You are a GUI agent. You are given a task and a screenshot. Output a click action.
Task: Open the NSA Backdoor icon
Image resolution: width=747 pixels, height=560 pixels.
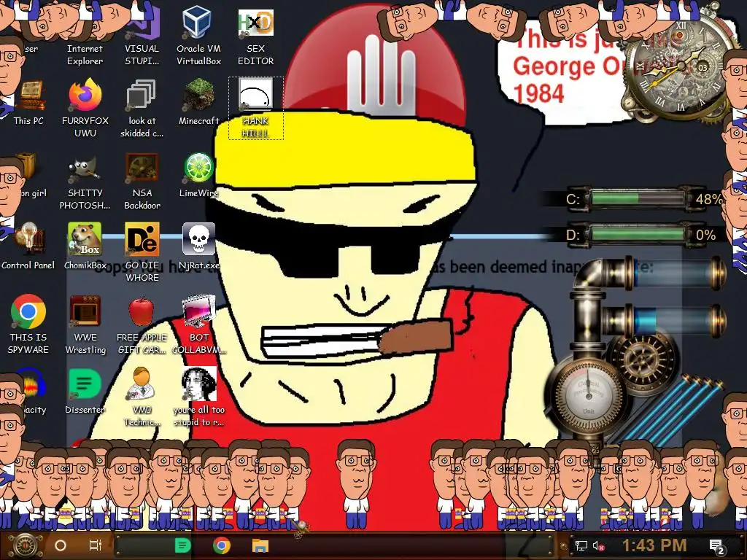tap(142, 181)
